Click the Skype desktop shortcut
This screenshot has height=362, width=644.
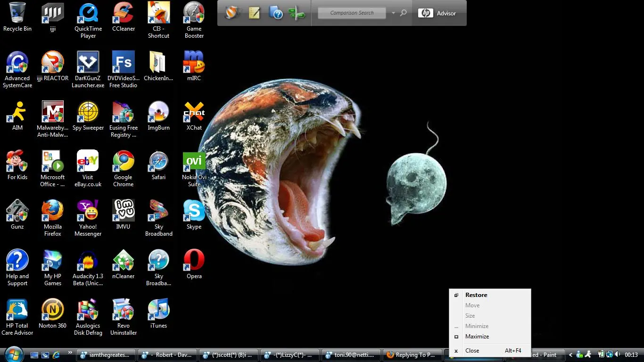pyautogui.click(x=194, y=212)
